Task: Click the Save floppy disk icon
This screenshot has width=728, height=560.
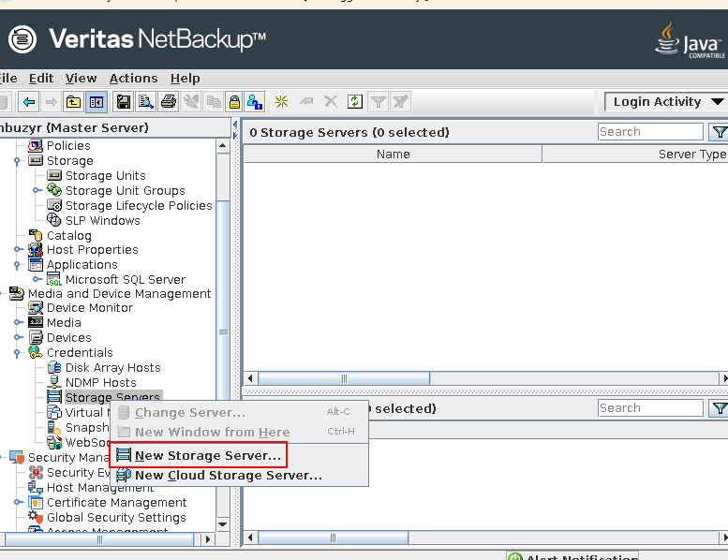Action: click(124, 102)
